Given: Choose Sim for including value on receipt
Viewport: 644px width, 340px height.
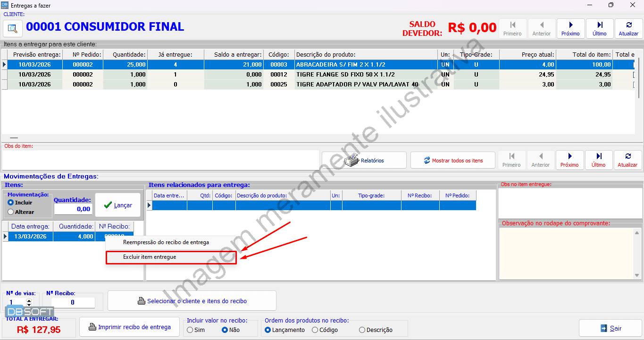Looking at the screenshot, I should pos(190,330).
